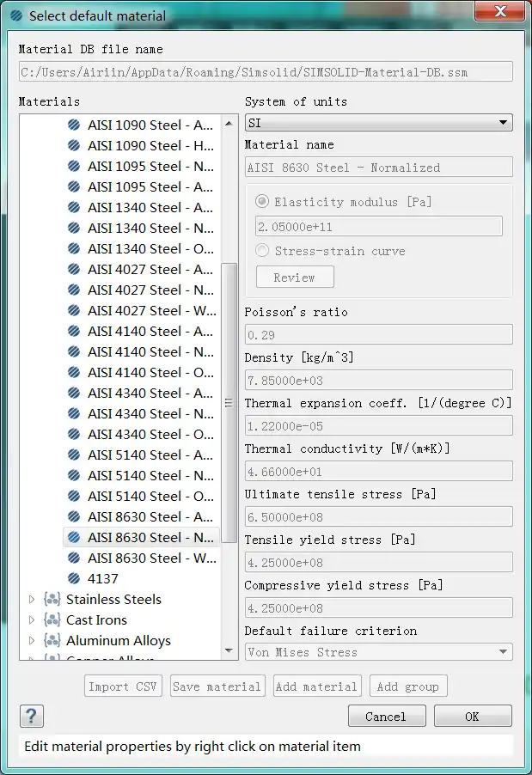The width and height of the screenshot is (532, 775).
Task: Open help with question mark button
Action: (32, 716)
